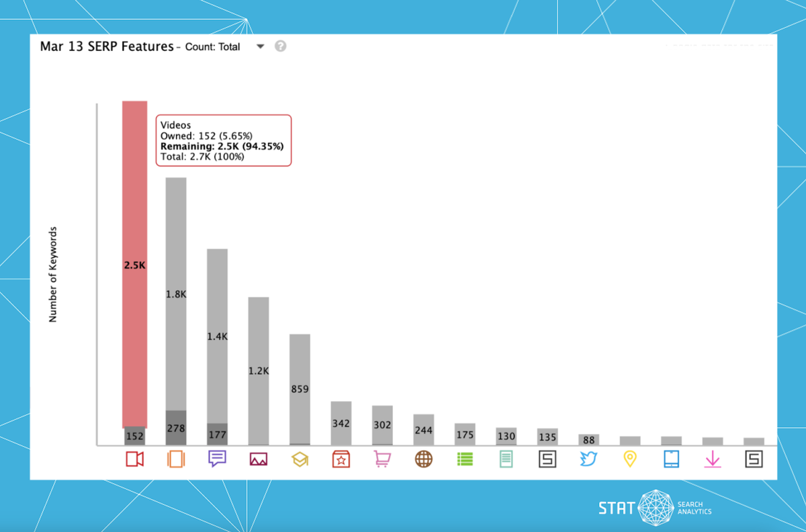Click the help question mark button
This screenshot has height=532, width=806.
click(280, 46)
